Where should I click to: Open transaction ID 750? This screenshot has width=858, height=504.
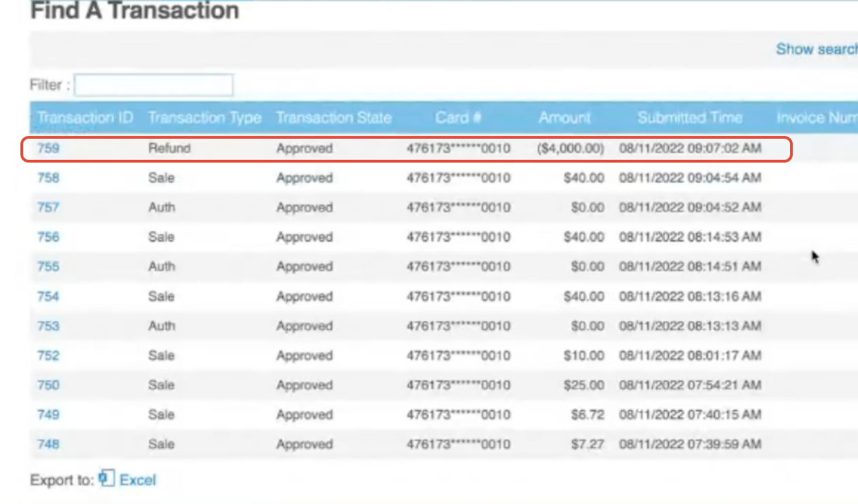click(x=48, y=385)
